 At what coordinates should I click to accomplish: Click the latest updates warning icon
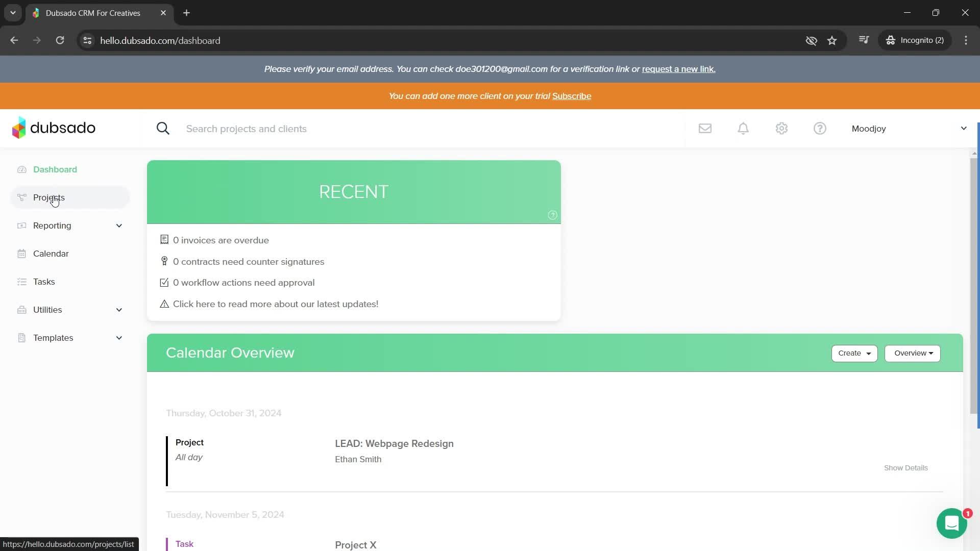[x=164, y=304]
